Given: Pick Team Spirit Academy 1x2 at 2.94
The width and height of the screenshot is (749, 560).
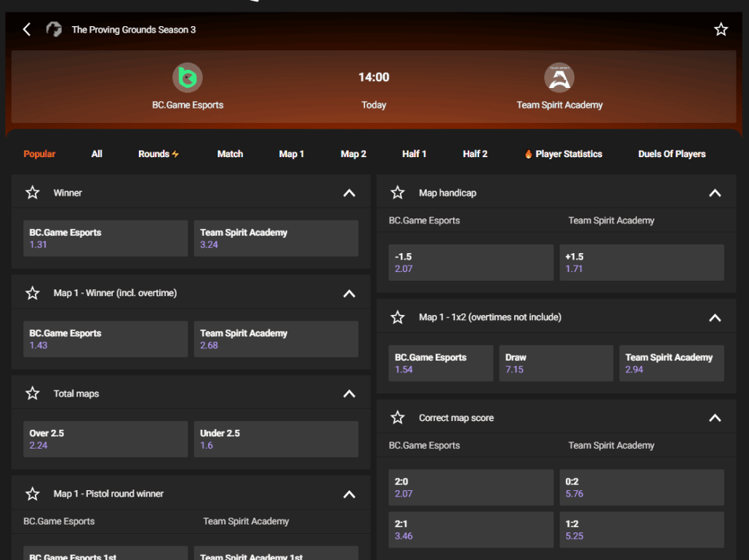Looking at the screenshot, I should coord(672,363).
